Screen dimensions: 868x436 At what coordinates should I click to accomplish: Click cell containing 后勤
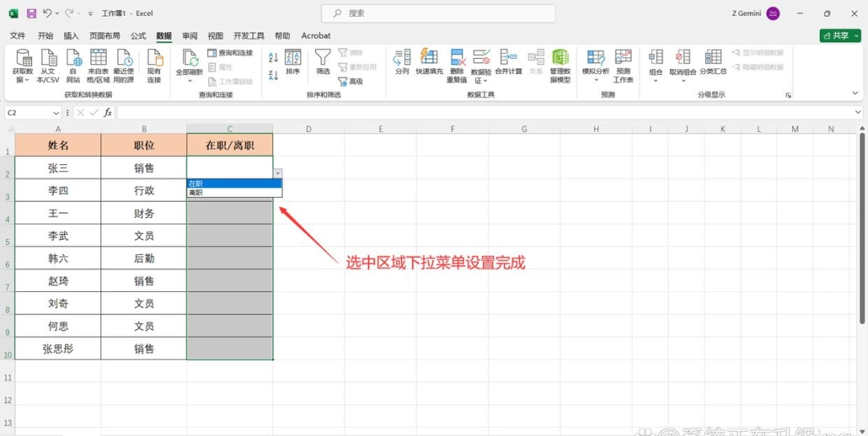point(144,259)
